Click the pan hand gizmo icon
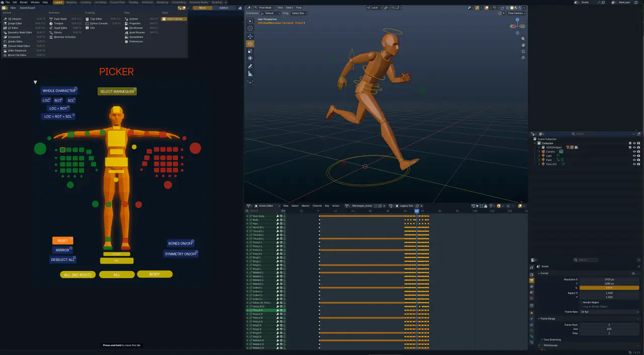Viewport: 644px width, 355px height. click(x=523, y=45)
